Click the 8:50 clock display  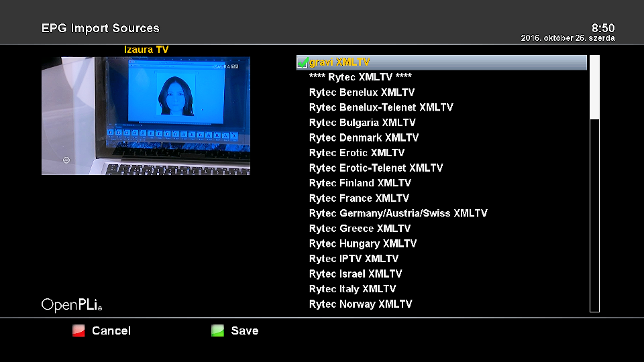pyautogui.click(x=603, y=28)
